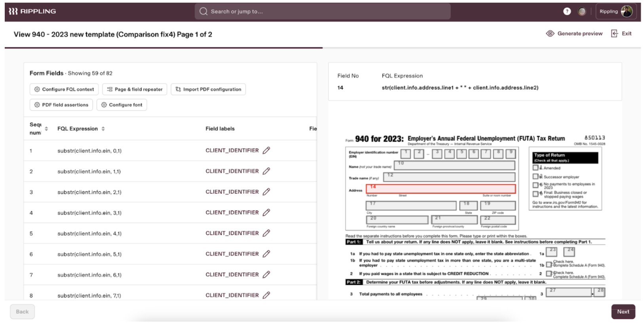Open Configure font settings

pyautogui.click(x=122, y=105)
